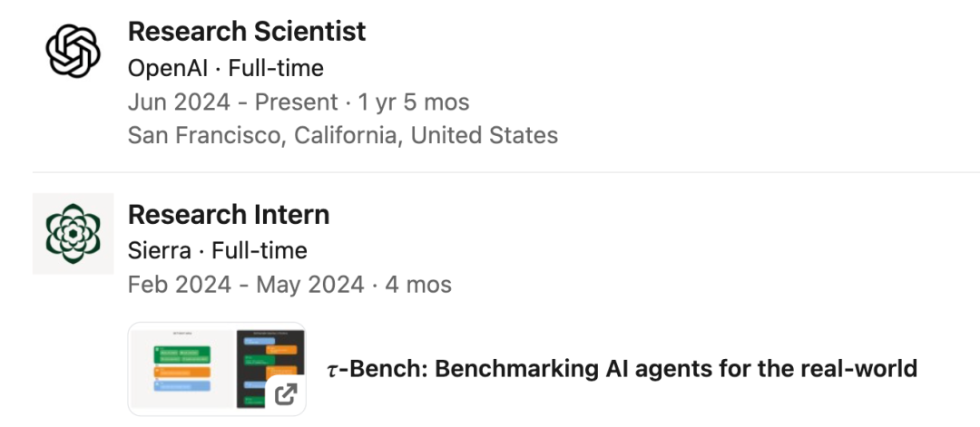This screenshot has width=980, height=427.
Task: Click the 'Sierra · Full-time' company line
Action: pyautogui.click(x=218, y=250)
